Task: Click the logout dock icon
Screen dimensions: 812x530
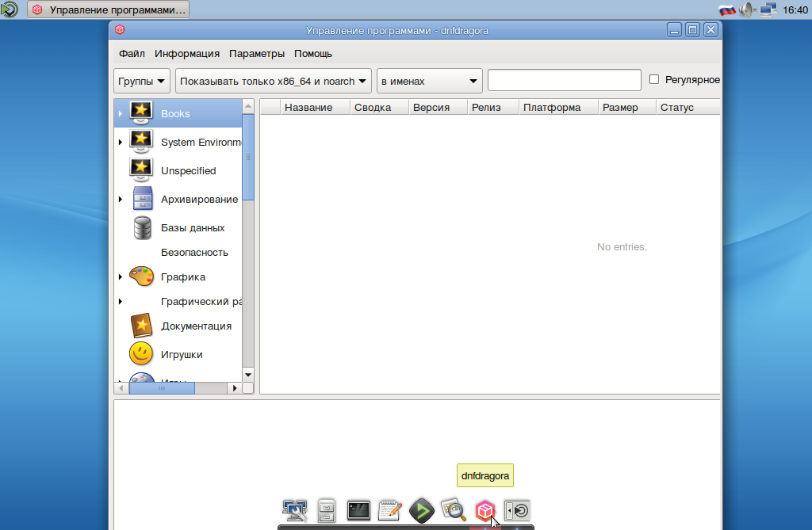Action: [517, 511]
